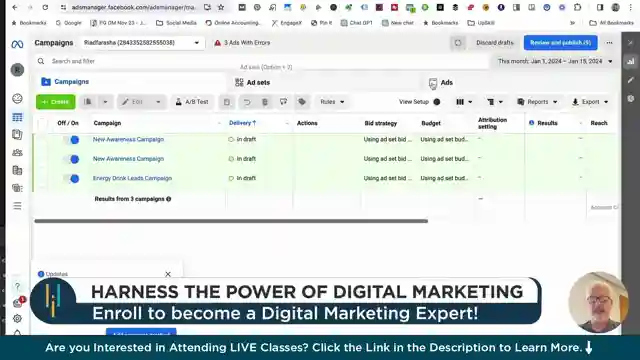Click the horizontal table scrollbar

[231, 221]
